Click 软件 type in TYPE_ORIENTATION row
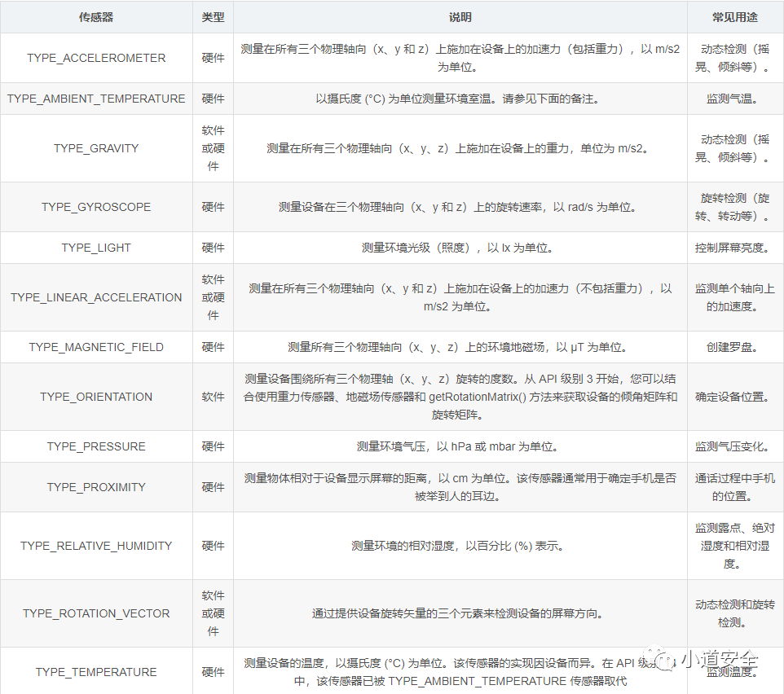This screenshot has width=784, height=694. (x=213, y=397)
